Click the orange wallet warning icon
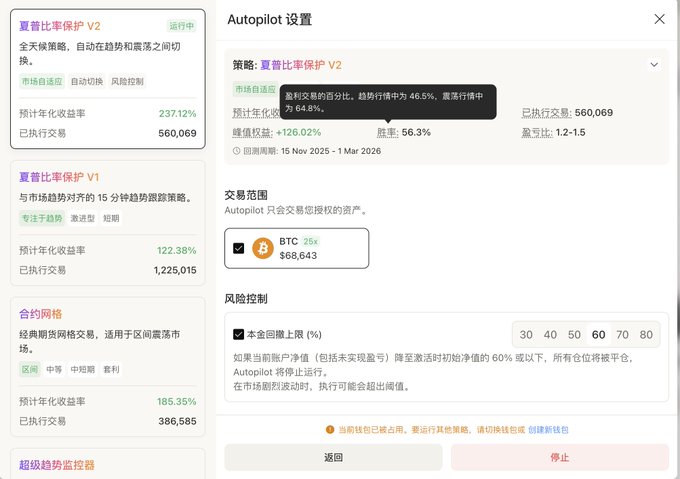Image resolution: width=680 pixels, height=479 pixels. click(x=330, y=429)
